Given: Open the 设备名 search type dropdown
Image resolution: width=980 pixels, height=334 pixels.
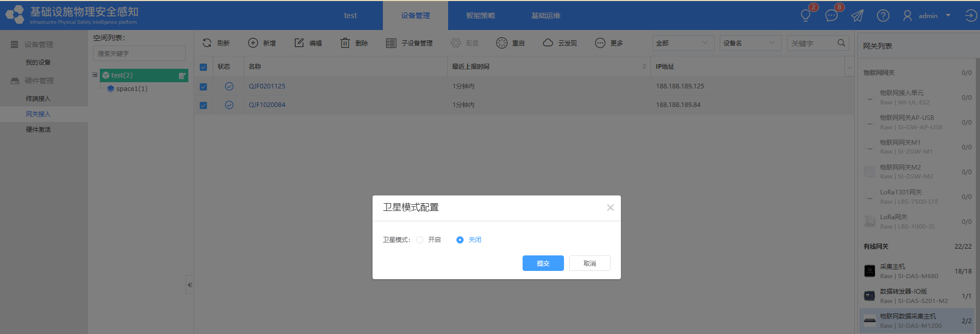Looking at the screenshot, I should click(x=750, y=43).
